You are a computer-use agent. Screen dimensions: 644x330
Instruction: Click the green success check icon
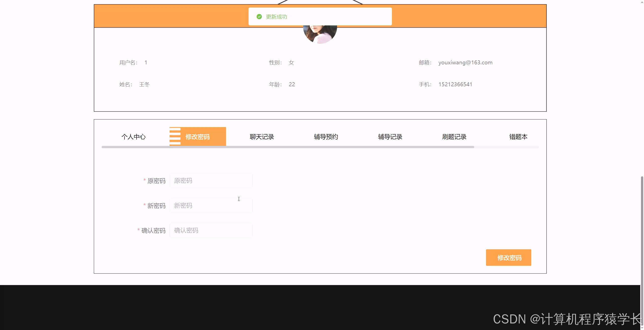point(259,16)
